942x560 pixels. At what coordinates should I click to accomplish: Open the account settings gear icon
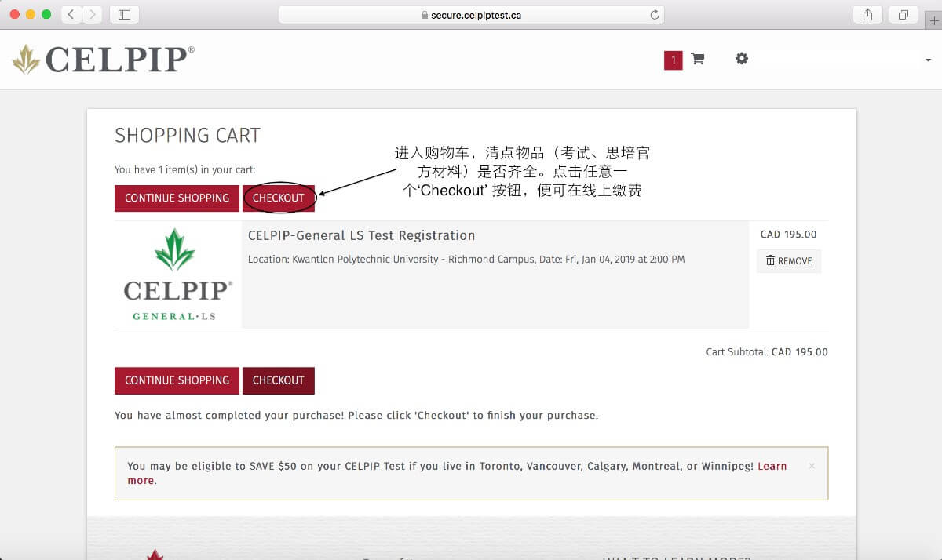coord(741,59)
